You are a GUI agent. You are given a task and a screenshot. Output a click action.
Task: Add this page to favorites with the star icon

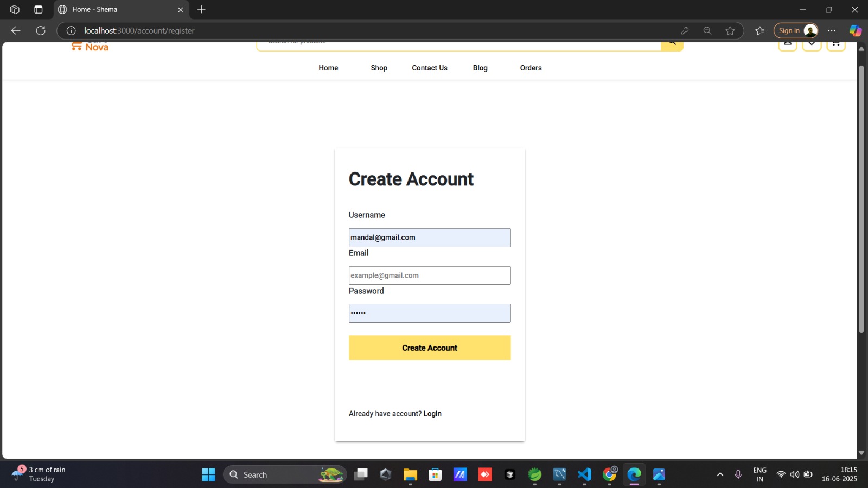click(x=730, y=31)
